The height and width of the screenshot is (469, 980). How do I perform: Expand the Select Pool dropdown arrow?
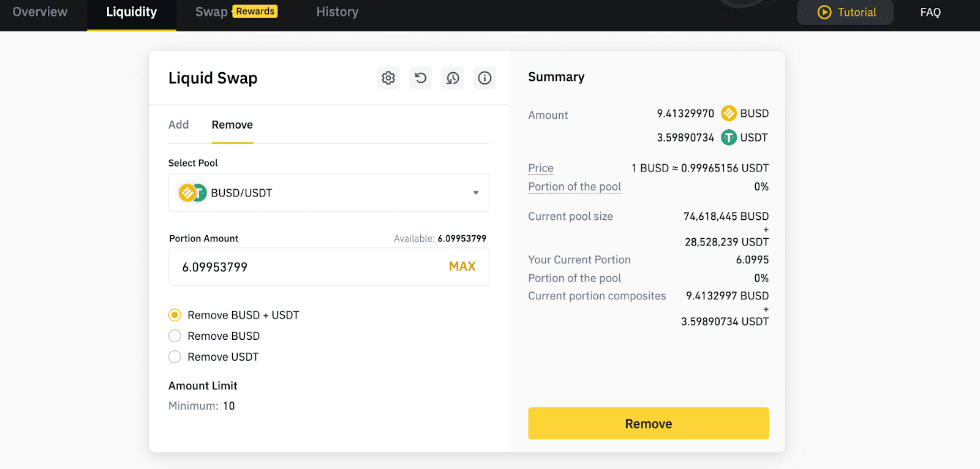(x=476, y=193)
